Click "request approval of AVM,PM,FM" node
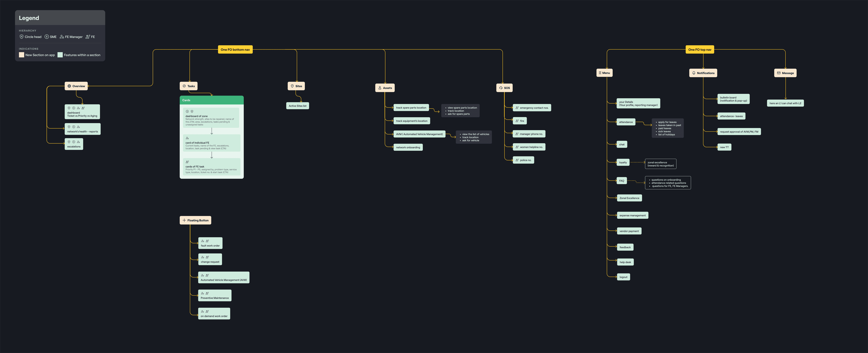The image size is (868, 353). point(739,132)
